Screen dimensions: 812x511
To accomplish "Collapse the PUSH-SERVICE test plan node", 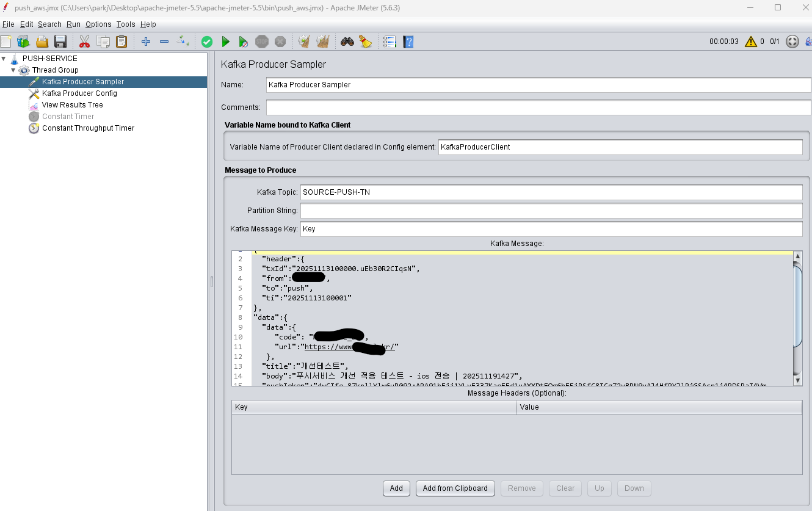I will pyautogui.click(x=4, y=59).
